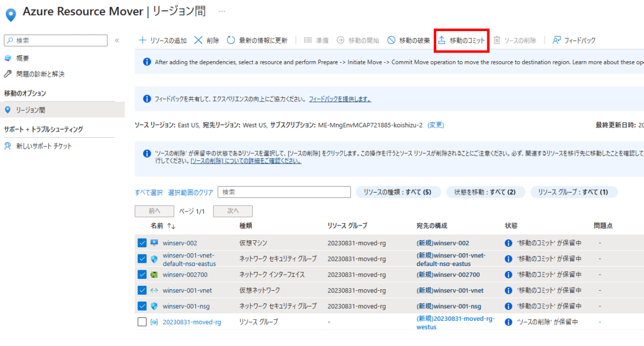The width and height of the screenshot is (644, 346).
Task: Uncheck the winserv-001-nsg row checkbox
Action: tap(142, 306)
